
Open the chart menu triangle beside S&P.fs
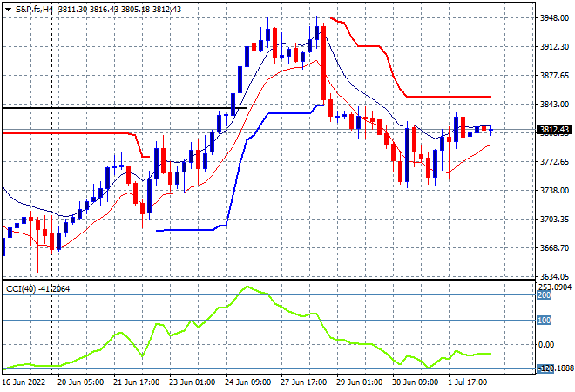click(9, 10)
